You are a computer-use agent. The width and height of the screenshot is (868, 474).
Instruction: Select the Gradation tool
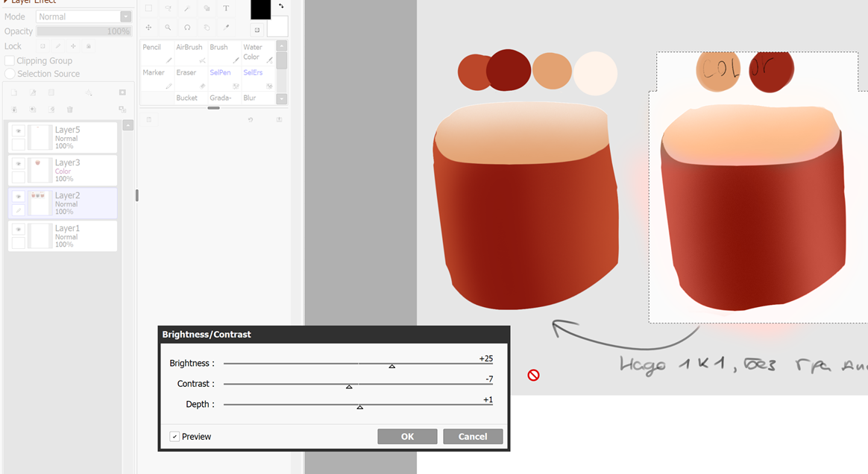[224, 98]
